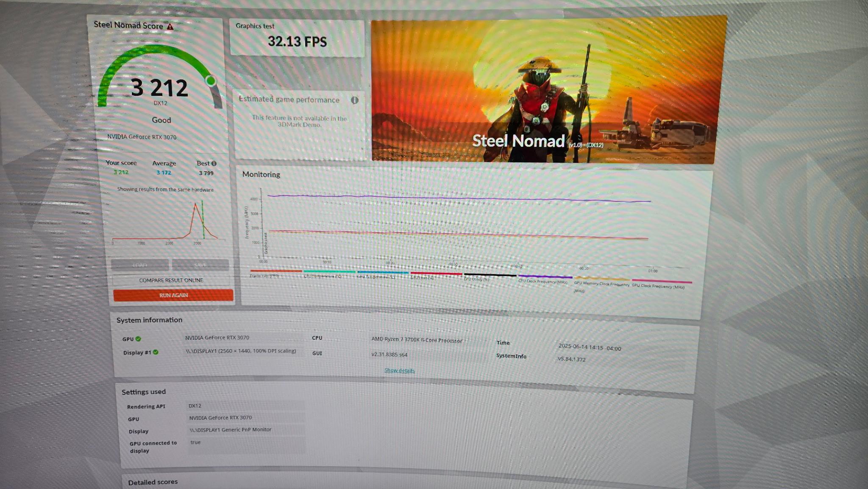The image size is (868, 489).
Task: Run the benchmark again with RUN AGAIN
Action: [173, 295]
